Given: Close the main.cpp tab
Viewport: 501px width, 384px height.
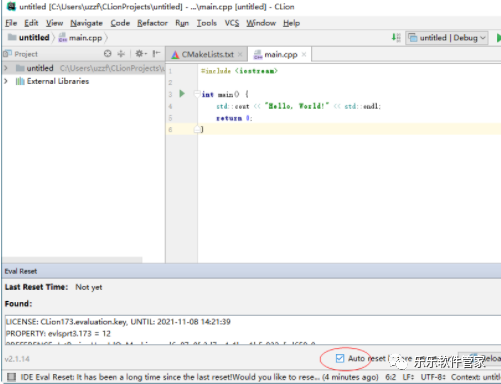Looking at the screenshot, I should click(304, 54).
